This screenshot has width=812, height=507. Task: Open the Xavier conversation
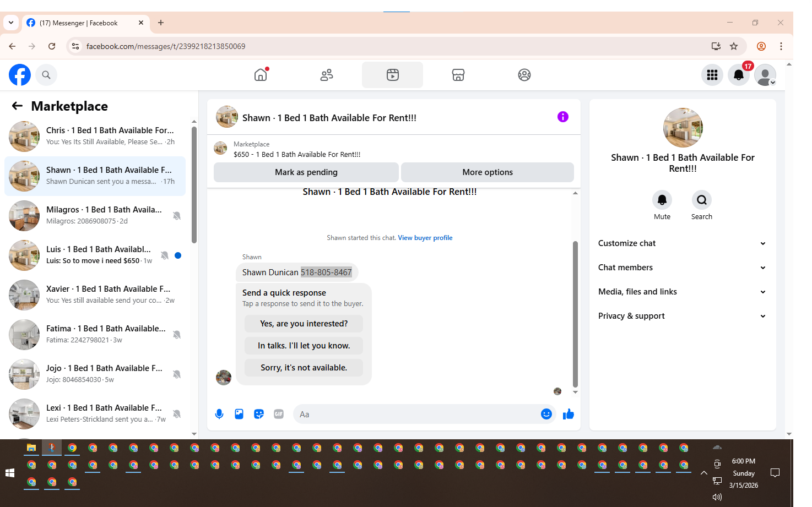pyautogui.click(x=95, y=295)
